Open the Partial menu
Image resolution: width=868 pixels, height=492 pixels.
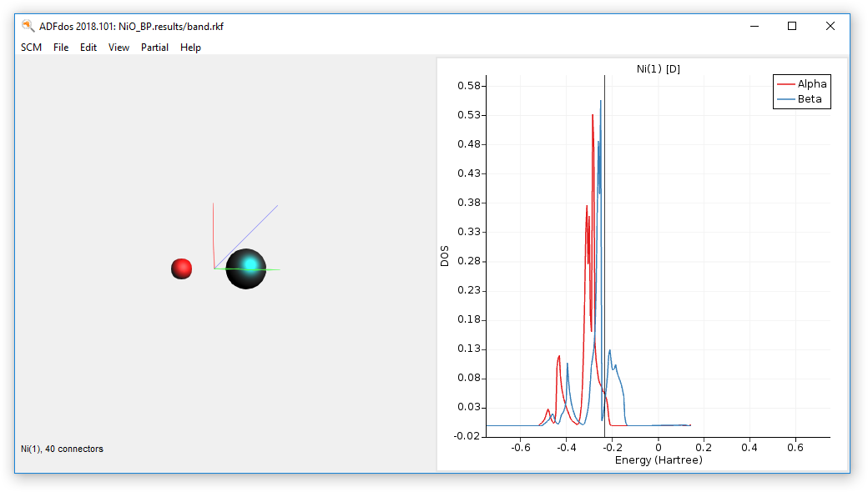point(154,48)
